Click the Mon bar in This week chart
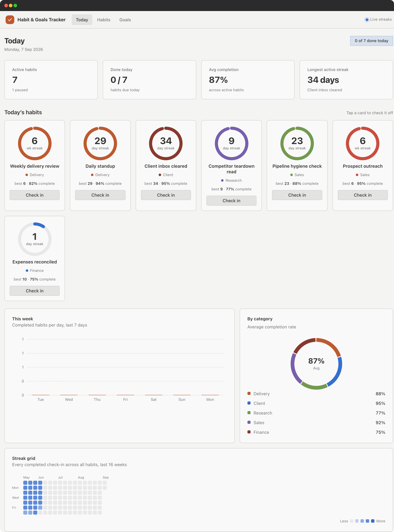Image resolution: width=394 pixels, height=532 pixels. pos(210,395)
